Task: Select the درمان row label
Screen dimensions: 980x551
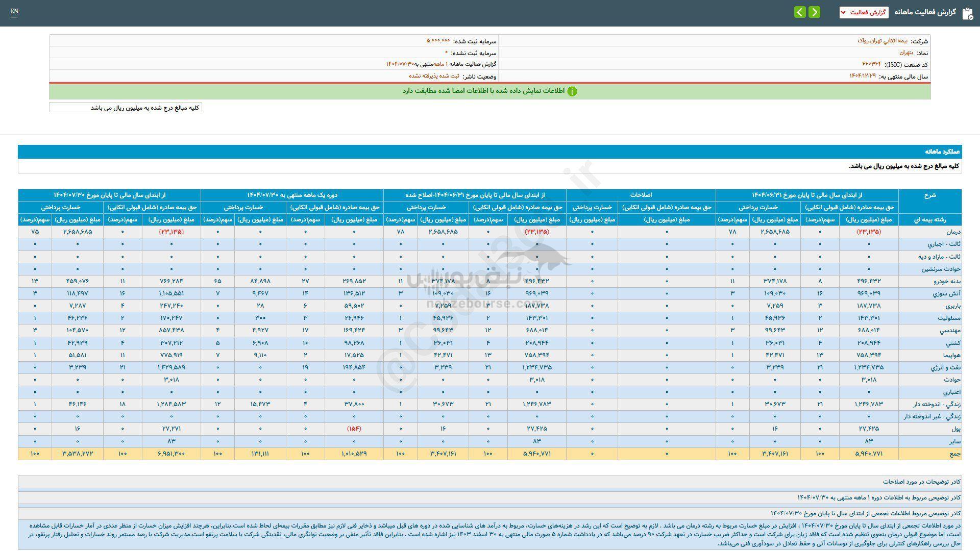Action: (953, 232)
